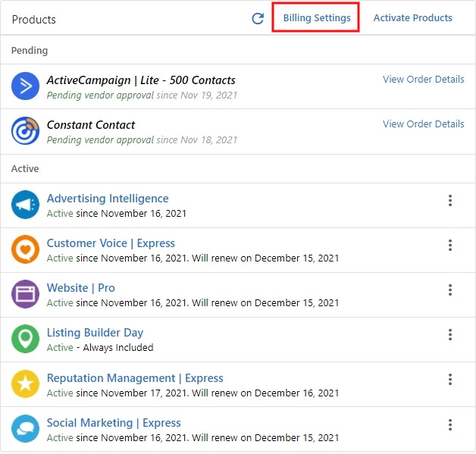Click the Constant Contact title text
The width and height of the screenshot is (476, 454).
(91, 125)
